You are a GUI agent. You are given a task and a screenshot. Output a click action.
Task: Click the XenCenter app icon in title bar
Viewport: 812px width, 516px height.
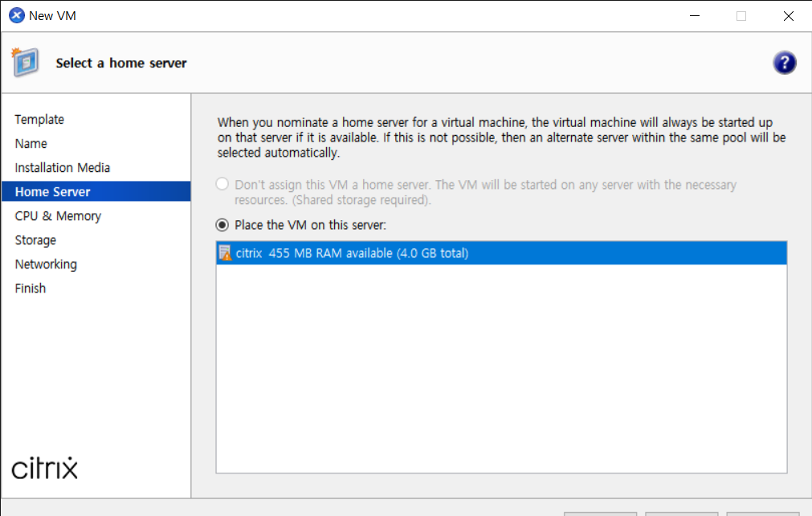point(17,15)
